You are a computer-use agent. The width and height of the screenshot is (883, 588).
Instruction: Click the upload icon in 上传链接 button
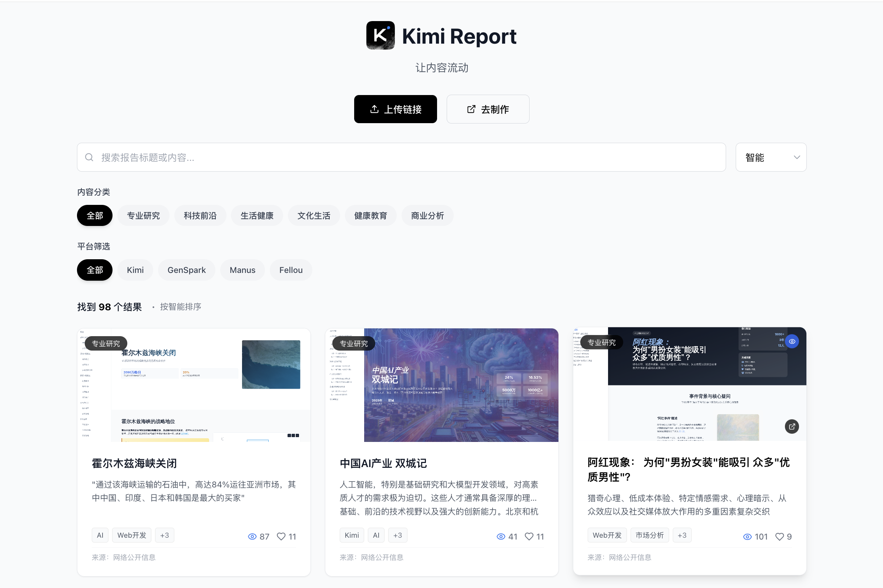point(374,109)
